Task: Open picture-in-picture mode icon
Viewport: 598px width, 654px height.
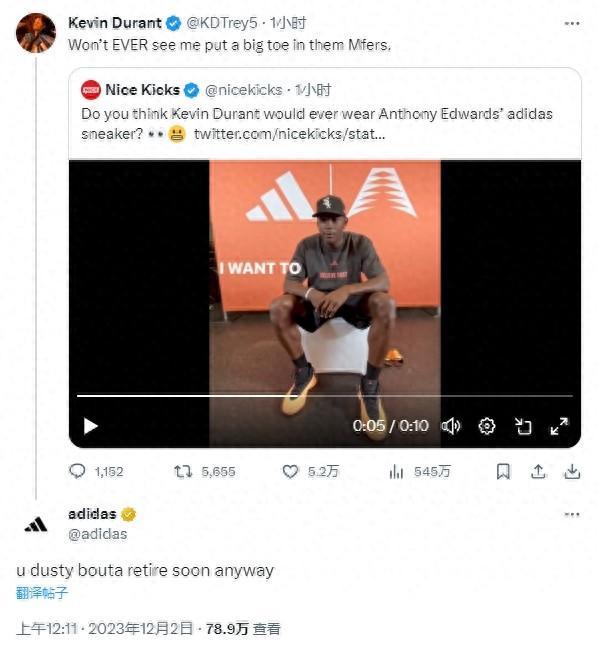Action: pyautogui.click(x=523, y=426)
